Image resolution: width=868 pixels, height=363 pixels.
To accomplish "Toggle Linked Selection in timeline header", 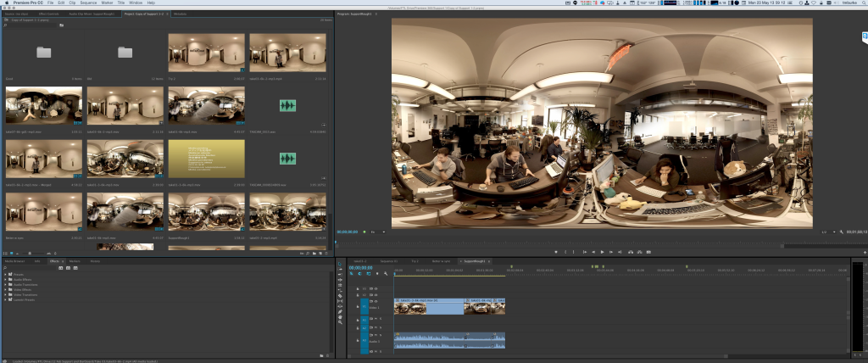I will coord(369,274).
